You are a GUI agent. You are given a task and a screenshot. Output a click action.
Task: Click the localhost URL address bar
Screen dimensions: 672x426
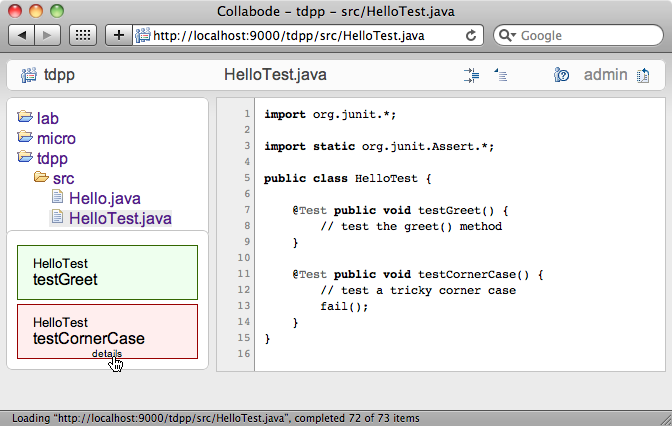(x=300, y=35)
